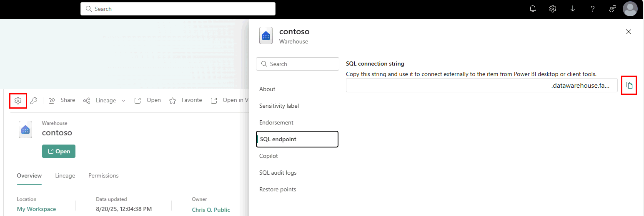The width and height of the screenshot is (644, 216).
Task: Open the My Workspace location link
Action: 36,209
